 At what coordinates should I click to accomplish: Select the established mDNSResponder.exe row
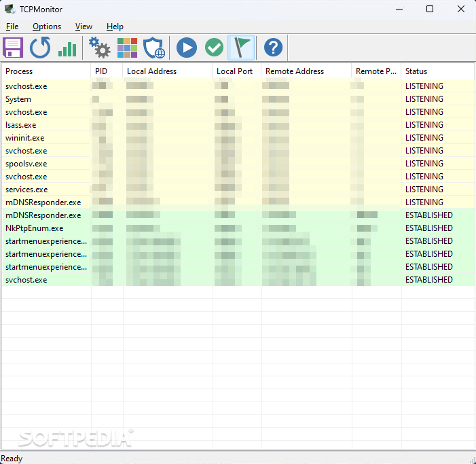[x=238, y=215]
